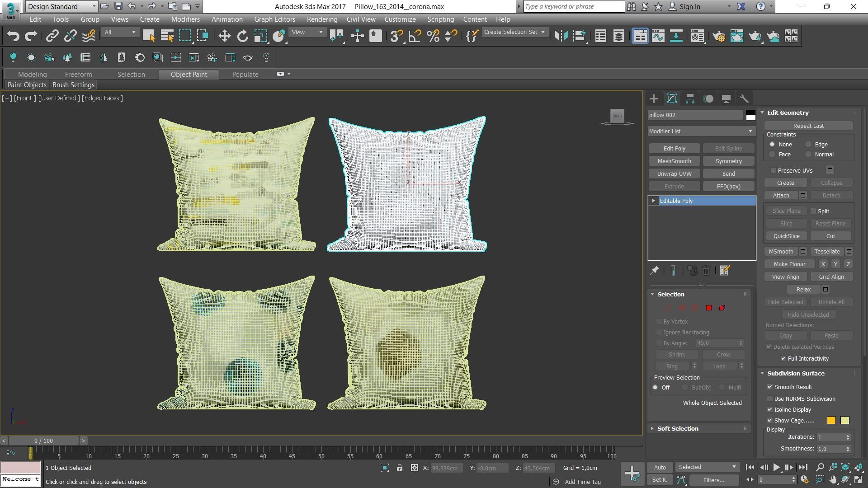868x488 pixels.
Task: Select the None constraint radio button
Action: click(x=772, y=145)
